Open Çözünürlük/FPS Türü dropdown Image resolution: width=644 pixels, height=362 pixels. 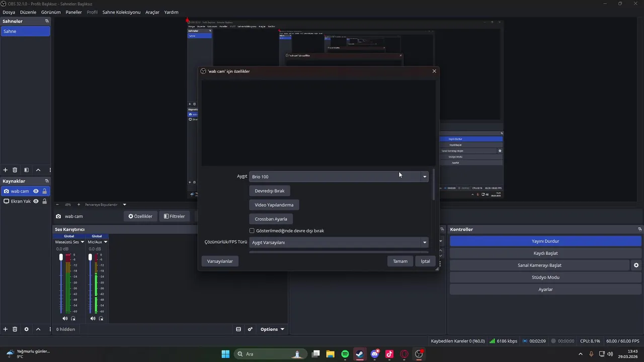[339, 242]
